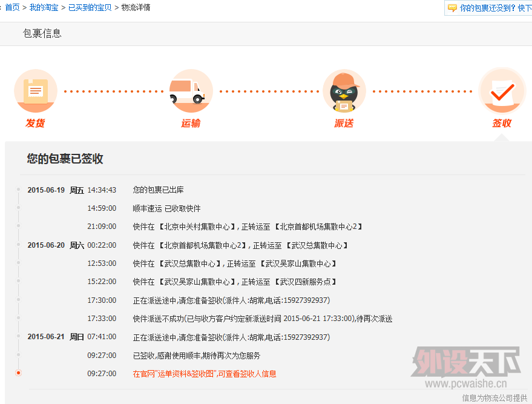Click the 快件派送不成功 tracking entry
The width and height of the screenshot is (532, 404).
pyautogui.click(x=263, y=319)
